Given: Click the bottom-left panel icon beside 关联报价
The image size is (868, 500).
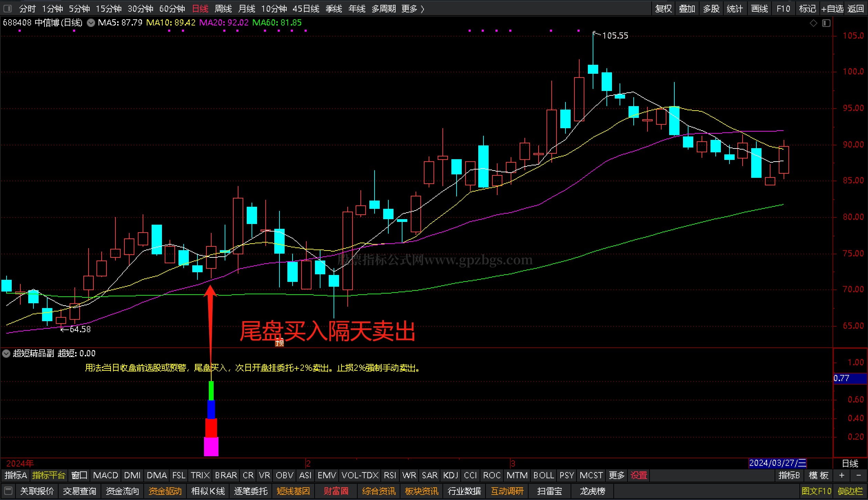Looking at the screenshot, I should [x=8, y=491].
